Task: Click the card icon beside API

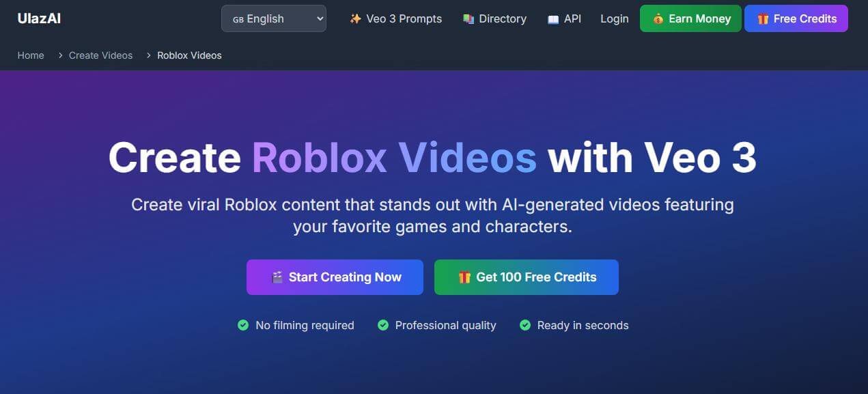Action: click(553, 18)
